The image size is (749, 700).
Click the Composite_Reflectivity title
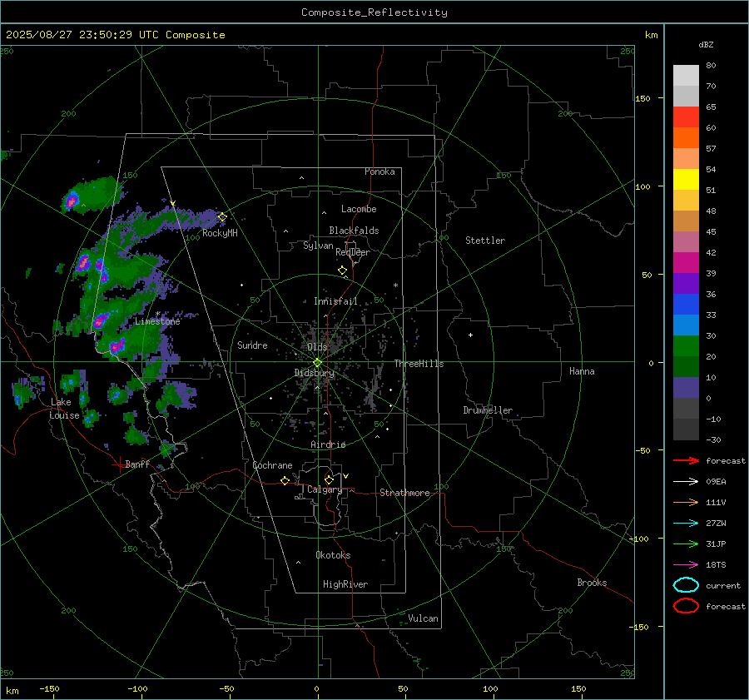pyautogui.click(x=374, y=12)
